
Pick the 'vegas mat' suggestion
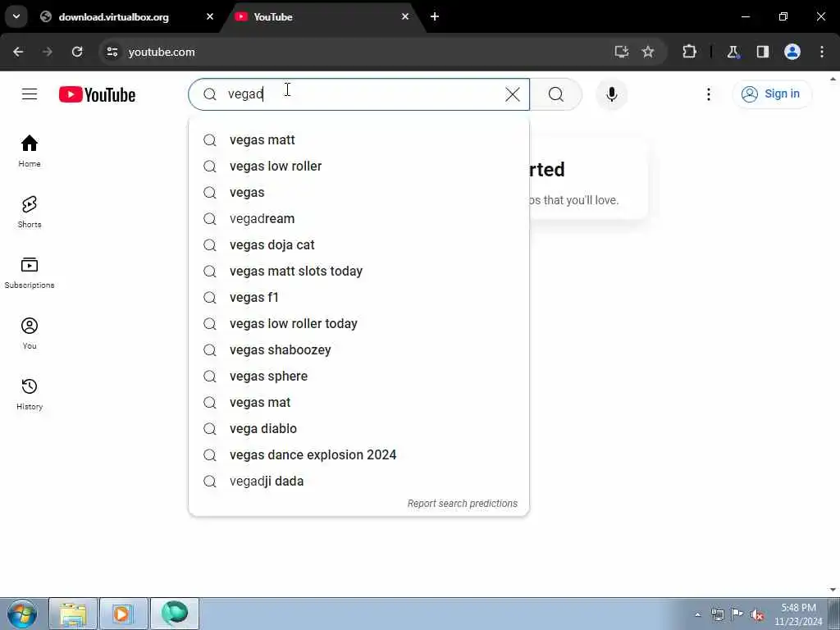click(x=359, y=402)
